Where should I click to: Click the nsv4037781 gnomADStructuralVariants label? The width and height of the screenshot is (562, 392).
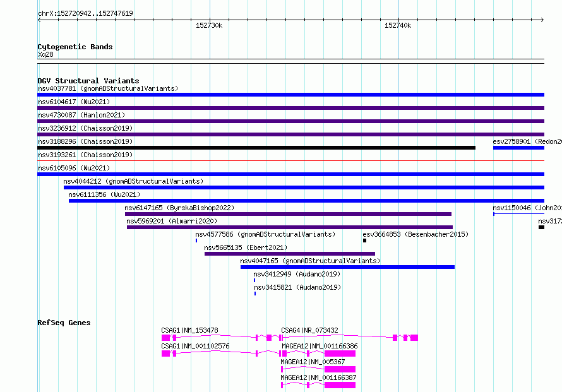click(108, 88)
